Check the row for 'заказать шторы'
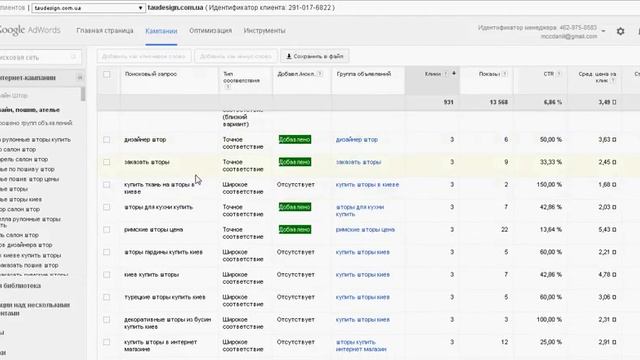The image size is (640, 360). pyautogui.click(x=107, y=162)
